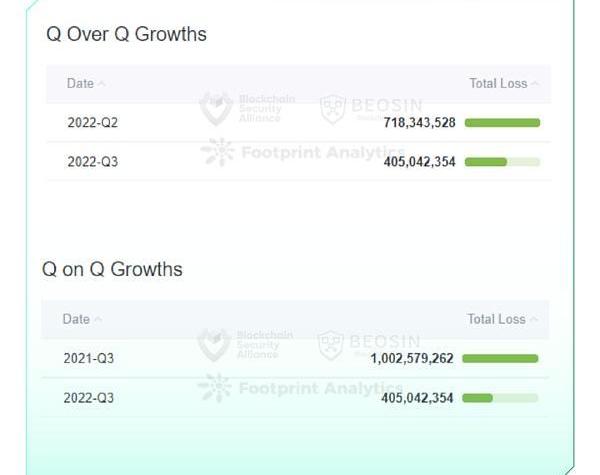Sort Q on Q table by Total Loss arrow
The height and width of the screenshot is (475, 600).
[x=533, y=320]
